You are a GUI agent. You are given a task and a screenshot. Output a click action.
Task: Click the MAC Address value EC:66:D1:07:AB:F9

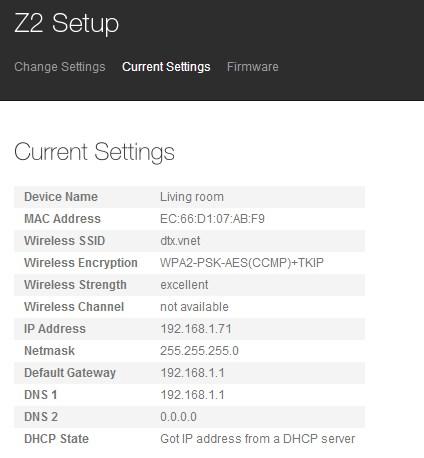[x=212, y=219]
